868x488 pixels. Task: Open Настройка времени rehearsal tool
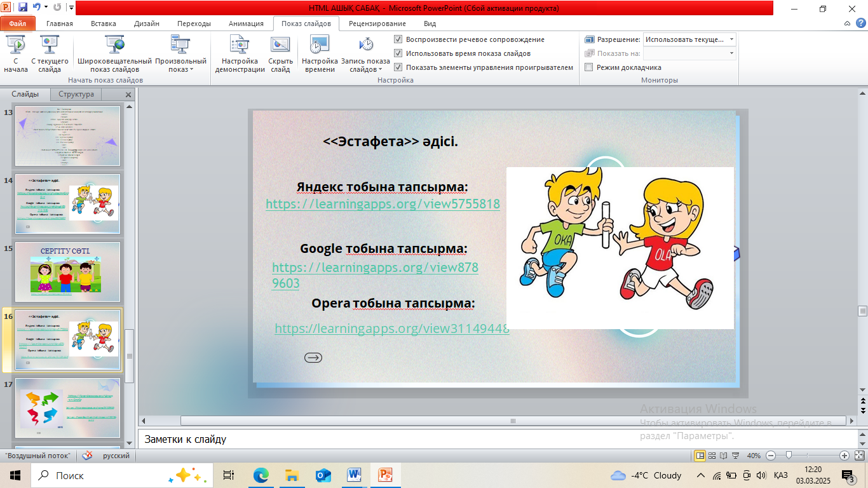coord(319,45)
